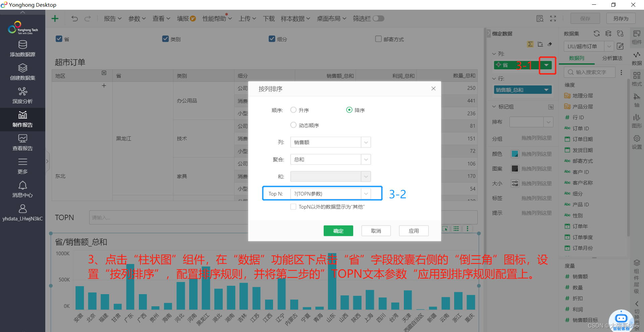Check TopN以外的数据显示为其他 checkbox
644x332 pixels.
(x=293, y=207)
